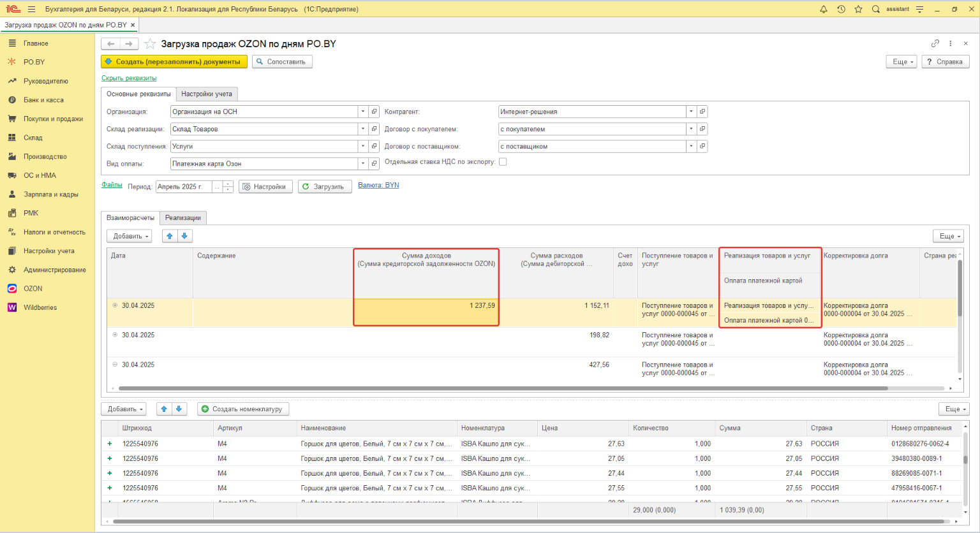Click Сумма доходов column header
Screen dimensions: 980x533
[x=426, y=272]
